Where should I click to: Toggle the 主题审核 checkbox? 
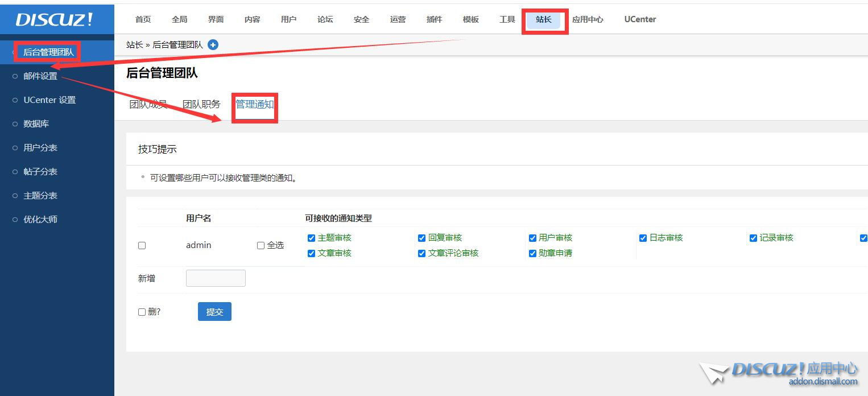click(311, 238)
